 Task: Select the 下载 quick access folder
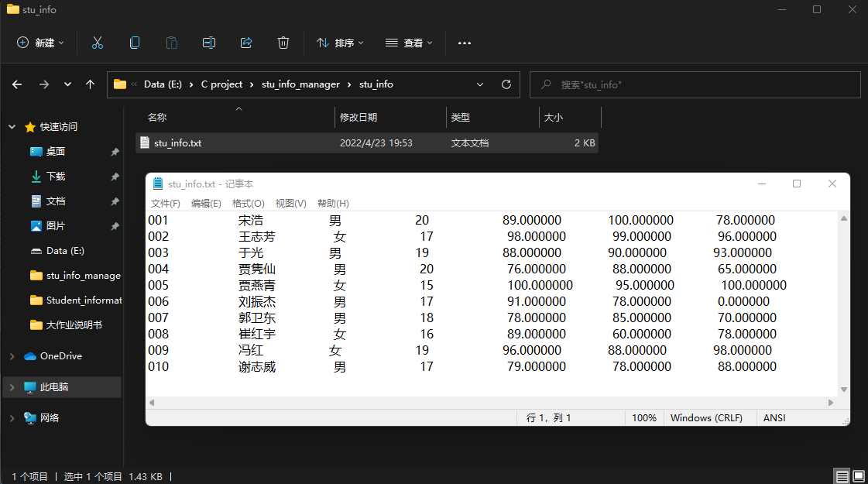click(56, 177)
